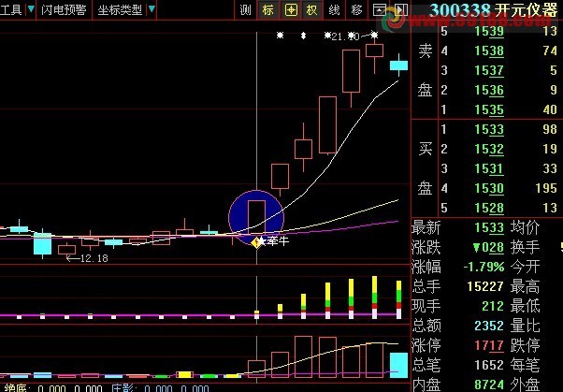Toggle the 权 rights adjustment button
The image size is (563, 392).
(x=311, y=10)
